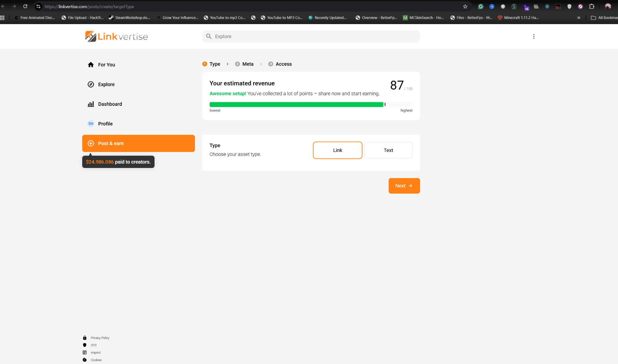Viewport: 618px width, 364px height.
Task: Open the File Upload - HackTr... bookmark
Action: point(82,18)
